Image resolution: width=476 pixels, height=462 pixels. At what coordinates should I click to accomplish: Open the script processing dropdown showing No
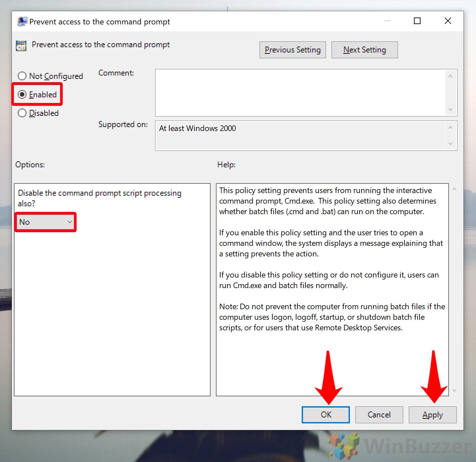tap(46, 222)
